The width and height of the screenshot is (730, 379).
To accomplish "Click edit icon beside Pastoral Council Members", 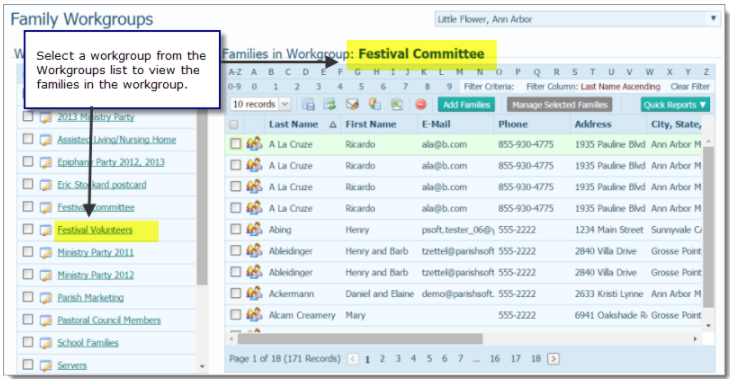I will click(46, 320).
